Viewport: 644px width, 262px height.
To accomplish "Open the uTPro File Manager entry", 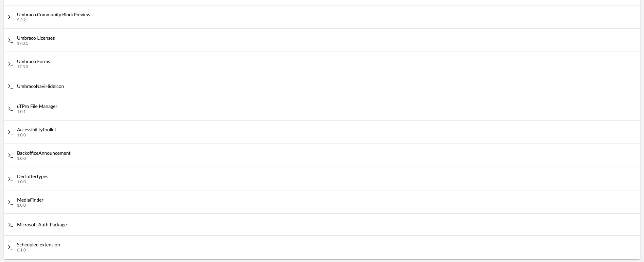I will (x=37, y=106).
